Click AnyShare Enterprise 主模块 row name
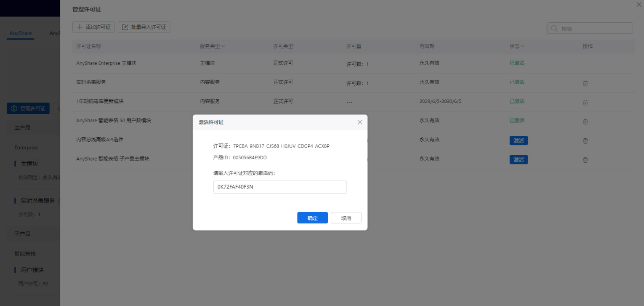 106,63
